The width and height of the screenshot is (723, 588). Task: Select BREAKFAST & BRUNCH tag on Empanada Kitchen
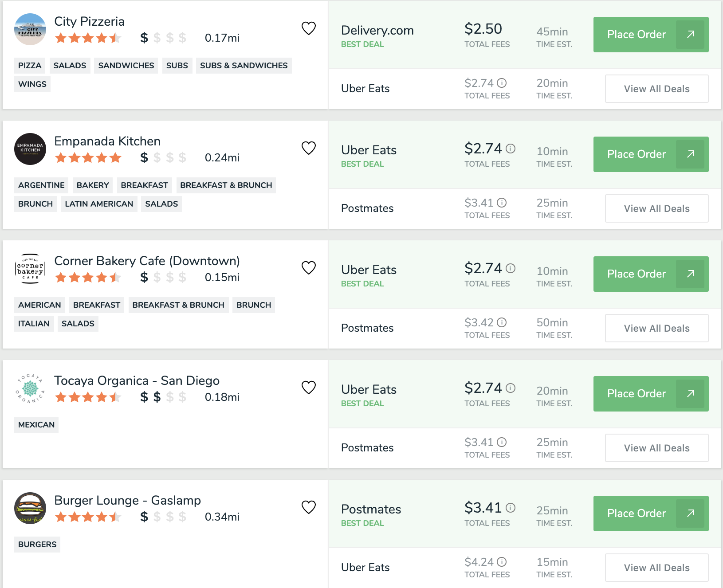226,185
